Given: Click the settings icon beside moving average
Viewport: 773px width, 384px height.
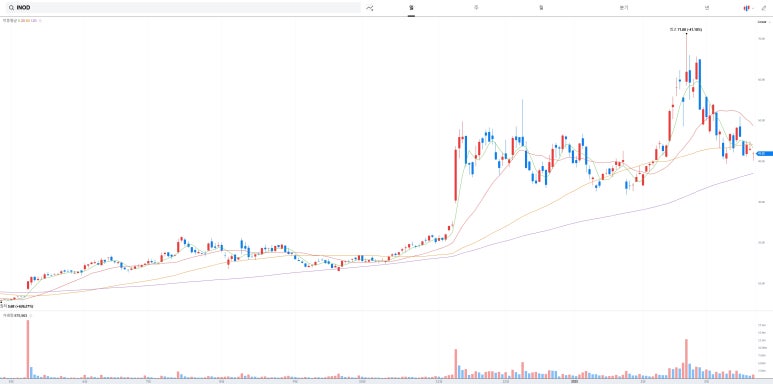Looking at the screenshot, I should (40, 21).
